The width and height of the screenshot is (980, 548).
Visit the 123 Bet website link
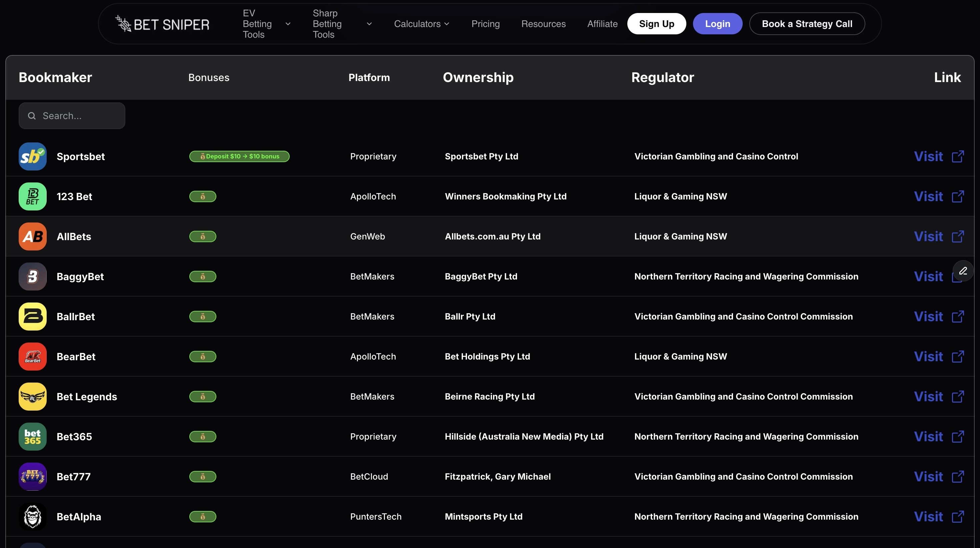(x=928, y=196)
